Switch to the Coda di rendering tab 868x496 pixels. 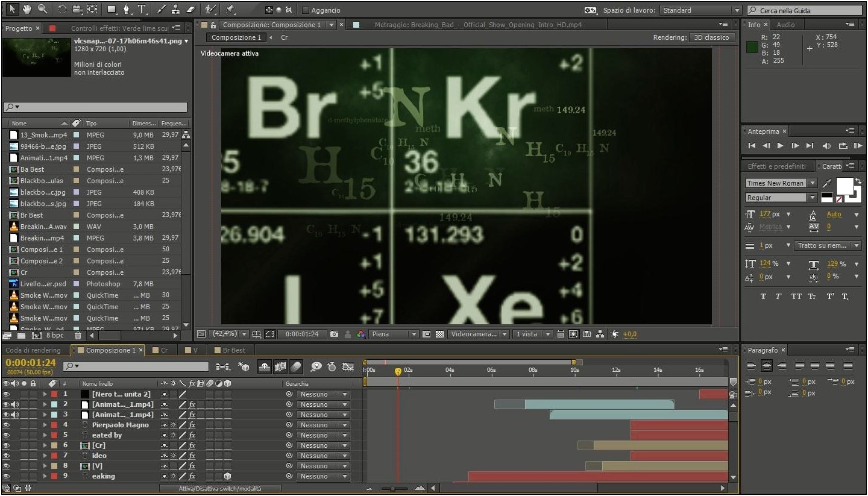tap(33, 350)
